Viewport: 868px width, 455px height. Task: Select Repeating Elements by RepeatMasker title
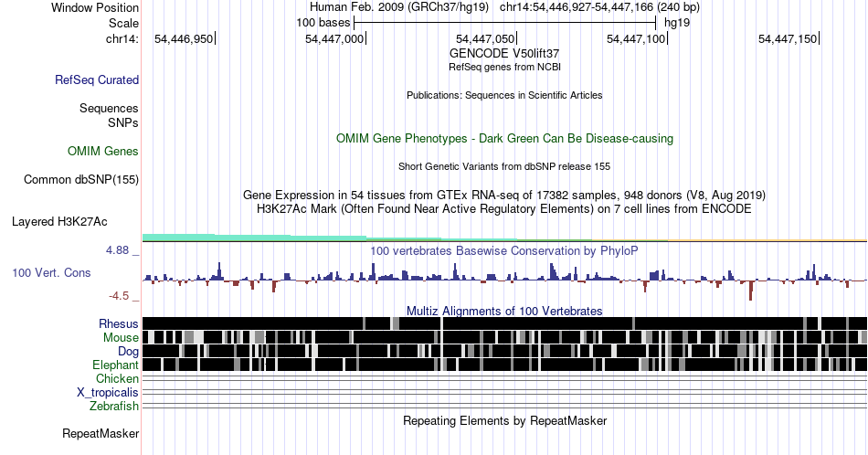(x=504, y=420)
